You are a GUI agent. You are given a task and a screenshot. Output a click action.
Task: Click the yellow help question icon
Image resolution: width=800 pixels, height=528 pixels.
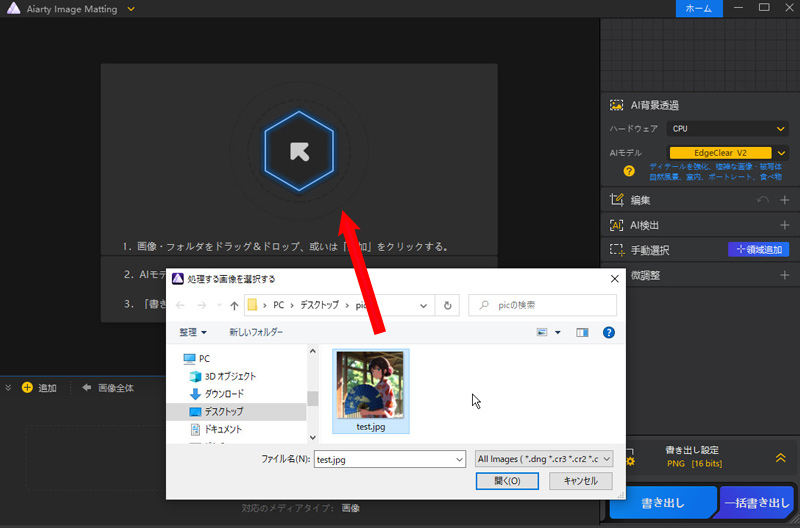coord(629,171)
